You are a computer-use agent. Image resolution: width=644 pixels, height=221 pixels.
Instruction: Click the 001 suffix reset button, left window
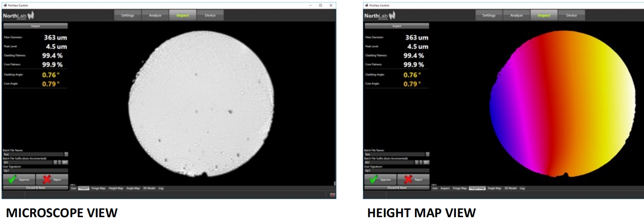(x=65, y=162)
